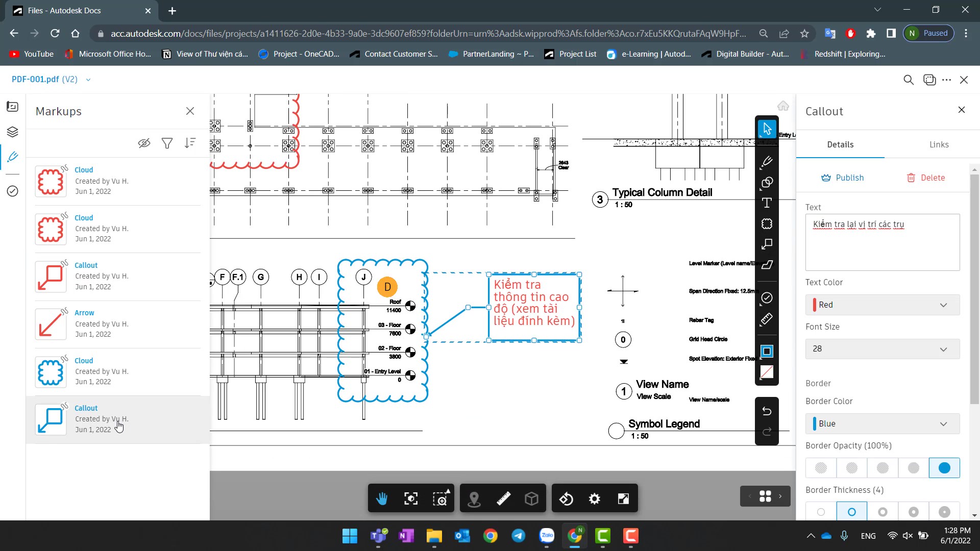Select the lowest border opacity option
The image size is (980, 551).
tap(821, 468)
